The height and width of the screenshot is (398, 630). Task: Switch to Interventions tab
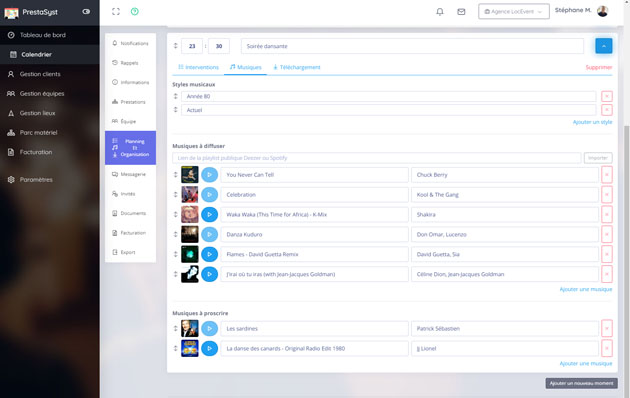pos(198,67)
